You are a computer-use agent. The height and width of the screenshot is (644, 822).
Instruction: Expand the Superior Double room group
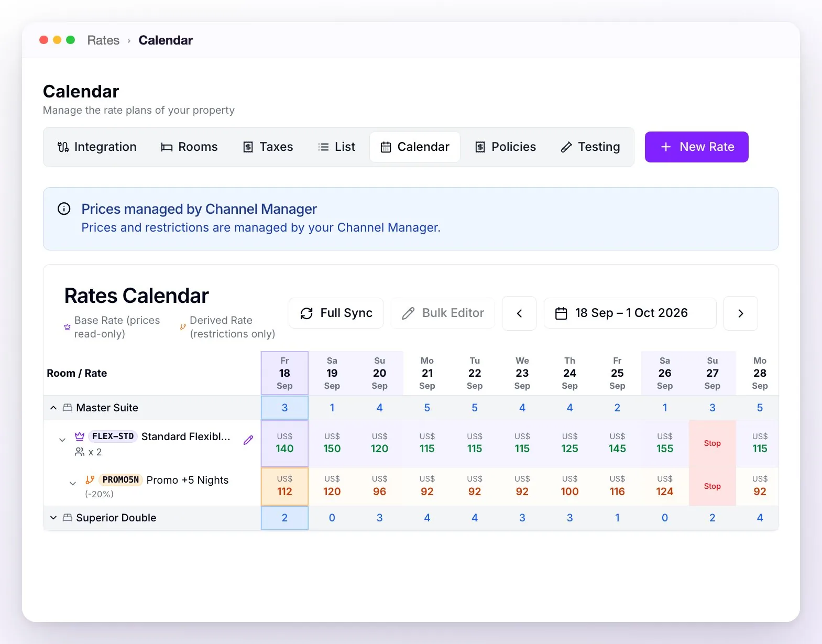(x=53, y=518)
